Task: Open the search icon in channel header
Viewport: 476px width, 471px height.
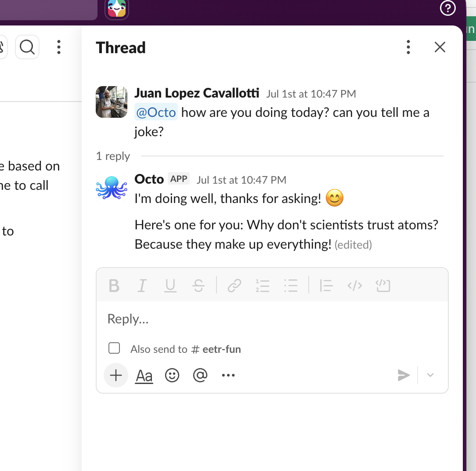Action: (x=27, y=47)
